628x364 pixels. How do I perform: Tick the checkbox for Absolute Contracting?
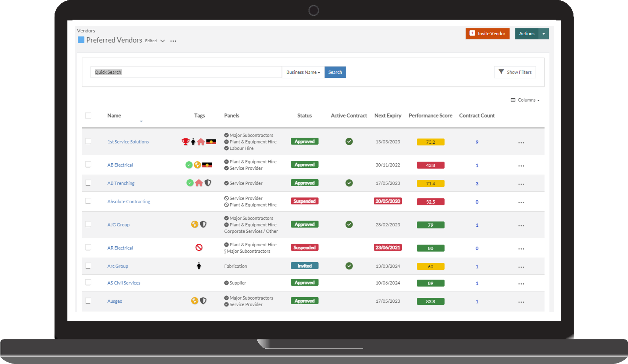pyautogui.click(x=88, y=201)
